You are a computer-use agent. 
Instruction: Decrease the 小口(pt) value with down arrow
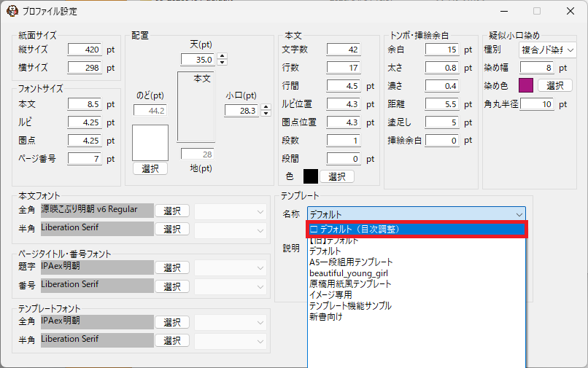(x=266, y=113)
